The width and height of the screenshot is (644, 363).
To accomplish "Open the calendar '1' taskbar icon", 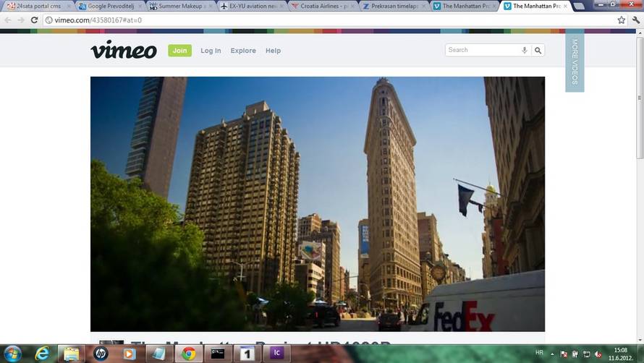I will pyautogui.click(x=247, y=353).
